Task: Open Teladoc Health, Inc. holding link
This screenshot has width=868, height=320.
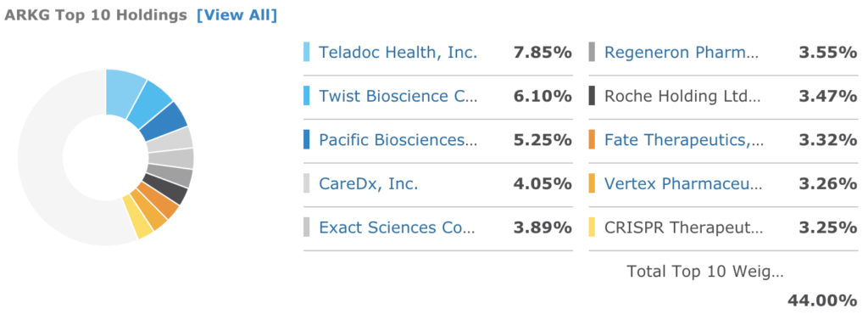Action: 398,53
